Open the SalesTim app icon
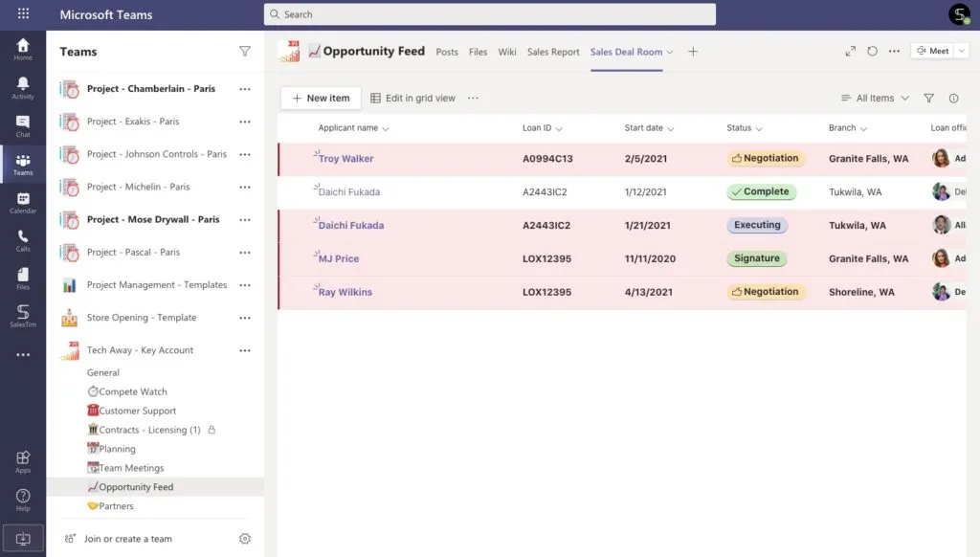Image resolution: width=980 pixels, height=557 pixels. click(x=23, y=317)
